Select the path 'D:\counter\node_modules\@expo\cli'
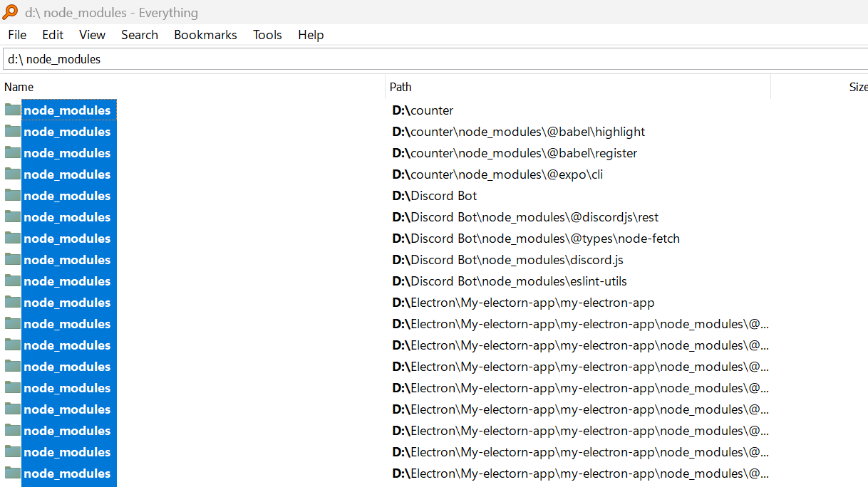 [498, 174]
